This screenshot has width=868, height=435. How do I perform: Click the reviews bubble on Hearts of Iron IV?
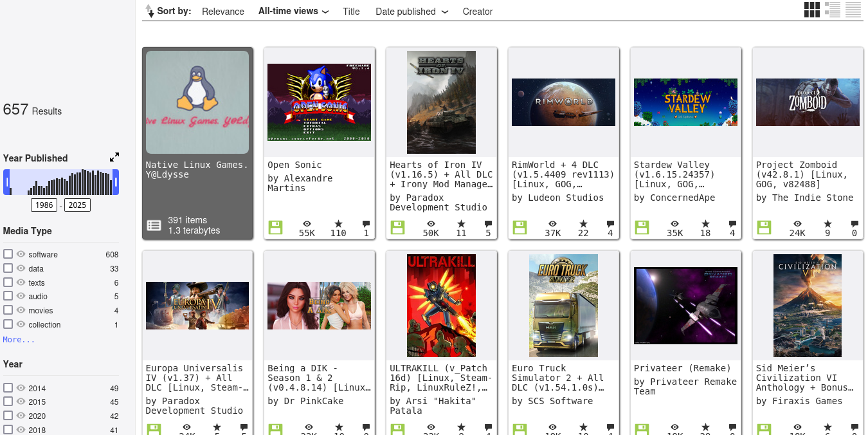tap(488, 224)
